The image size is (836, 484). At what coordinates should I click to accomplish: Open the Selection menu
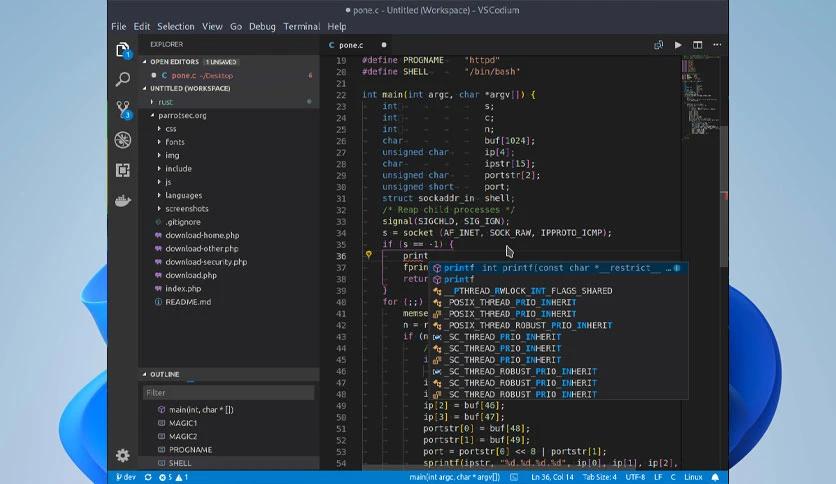pos(175,26)
